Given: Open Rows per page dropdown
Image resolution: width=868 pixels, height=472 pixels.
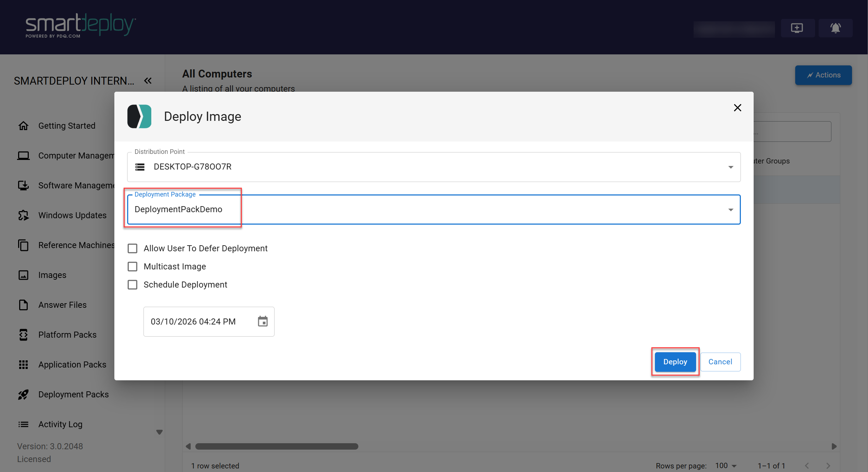Looking at the screenshot, I should [x=726, y=466].
